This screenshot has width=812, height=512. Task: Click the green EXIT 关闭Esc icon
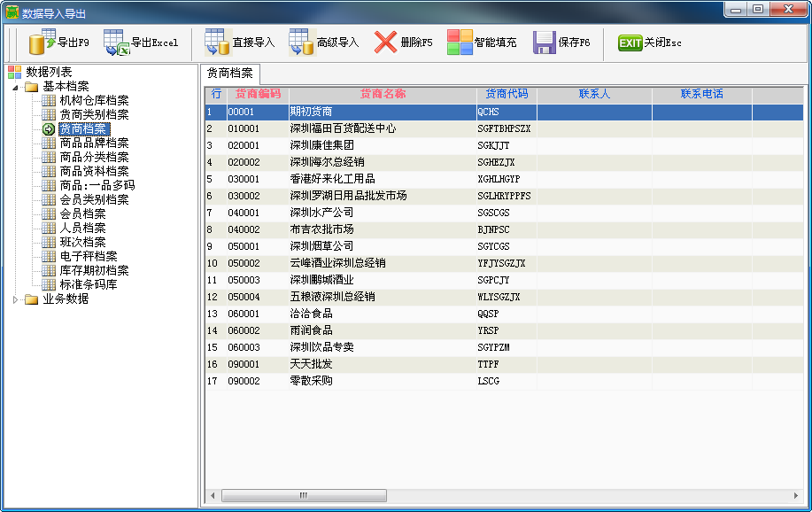point(630,43)
